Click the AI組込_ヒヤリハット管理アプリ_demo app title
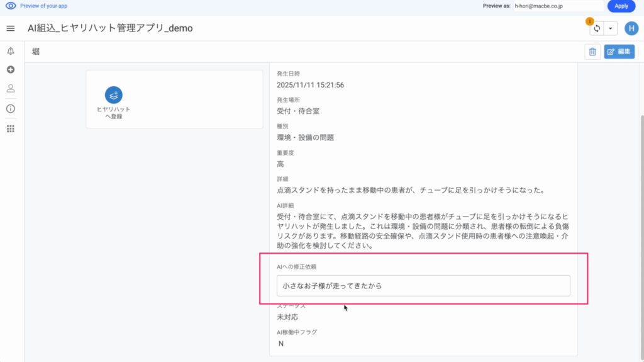644x362 pixels. [110, 28]
